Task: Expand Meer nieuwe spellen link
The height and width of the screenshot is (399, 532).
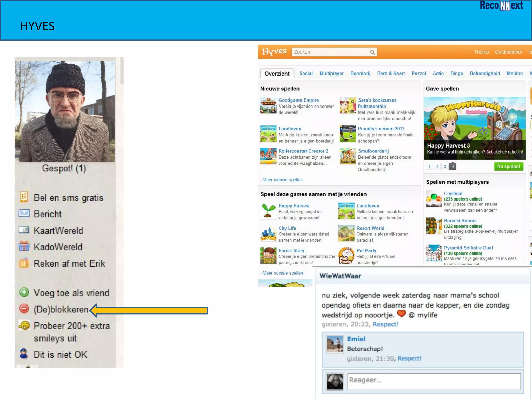Action: 282,180
